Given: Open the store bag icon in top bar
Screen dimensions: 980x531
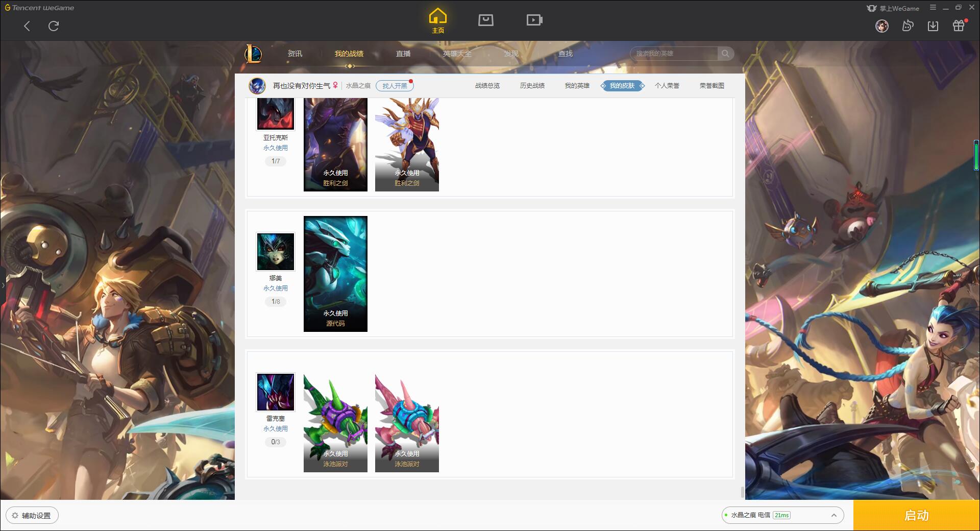Looking at the screenshot, I should [485, 20].
